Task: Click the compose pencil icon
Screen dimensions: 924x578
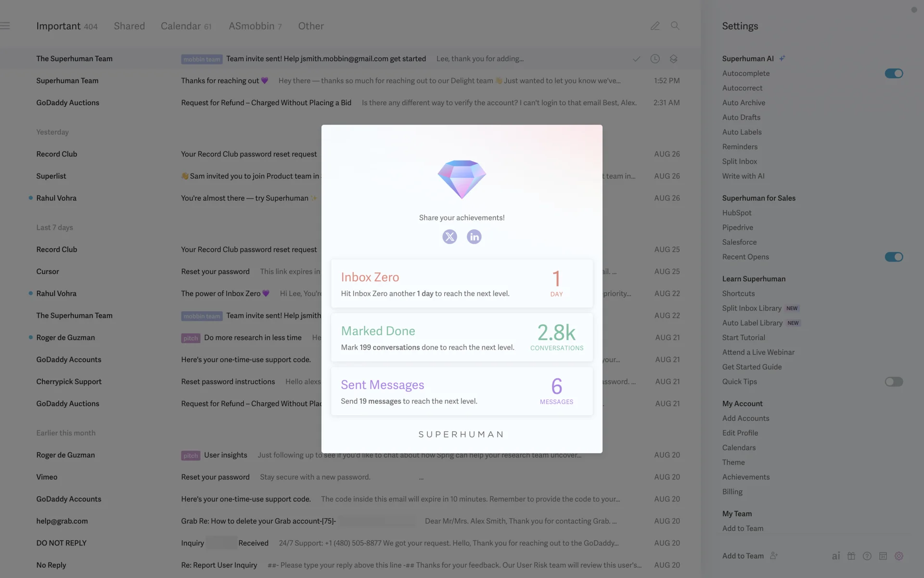Action: pyautogui.click(x=655, y=26)
